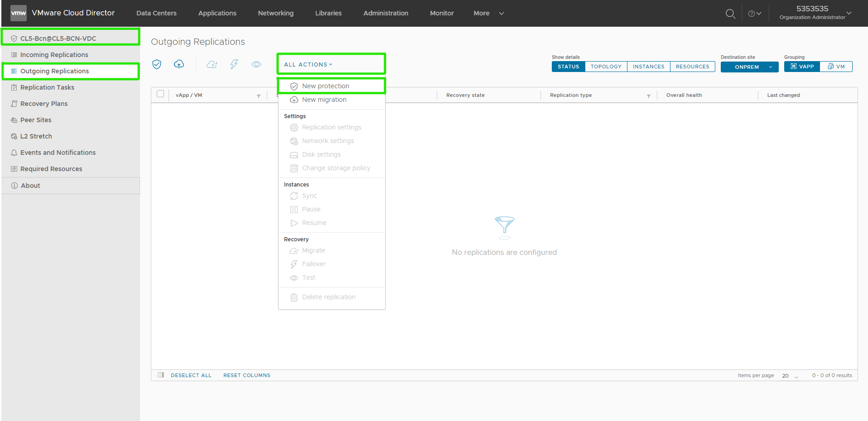
Task: Expand the More navigation menu
Action: point(488,13)
